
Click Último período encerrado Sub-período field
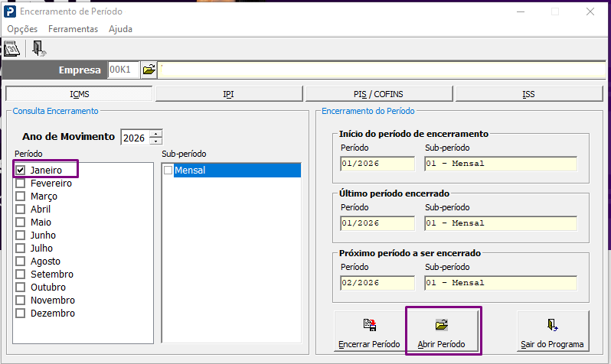coord(501,223)
